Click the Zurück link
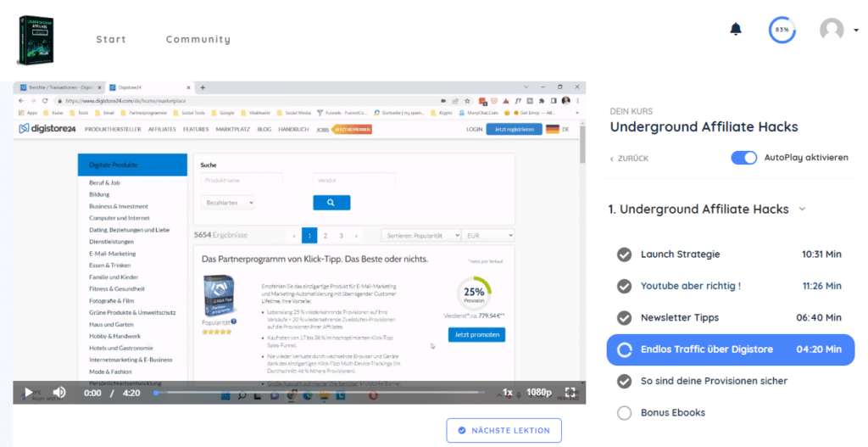The width and height of the screenshot is (868, 447). click(x=629, y=159)
